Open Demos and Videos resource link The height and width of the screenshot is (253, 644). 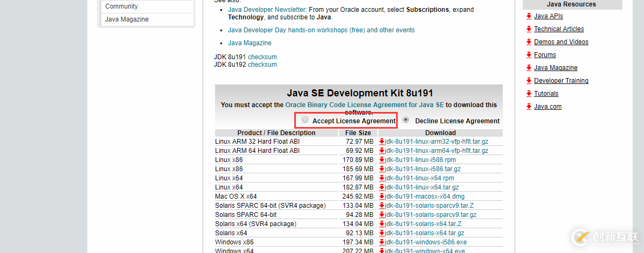(x=561, y=42)
